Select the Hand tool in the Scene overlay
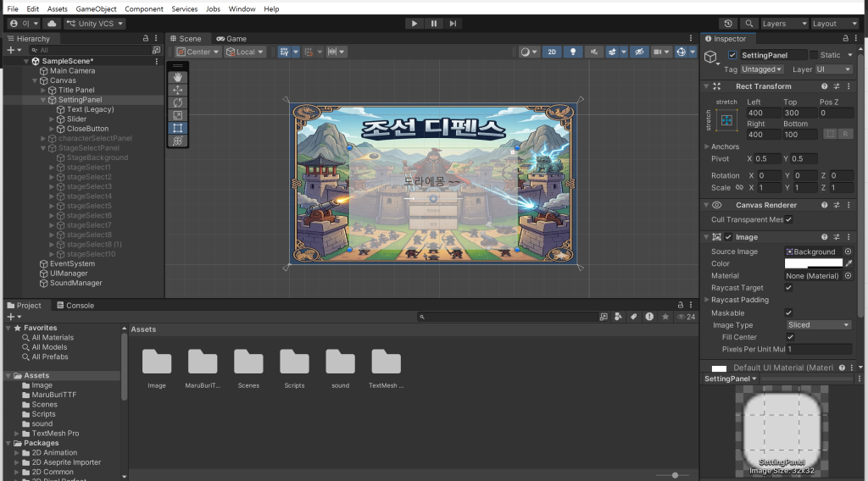The width and height of the screenshot is (868, 481). (177, 77)
